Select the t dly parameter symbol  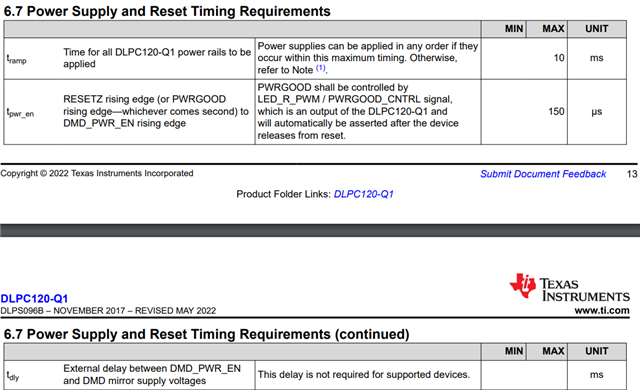point(13,376)
